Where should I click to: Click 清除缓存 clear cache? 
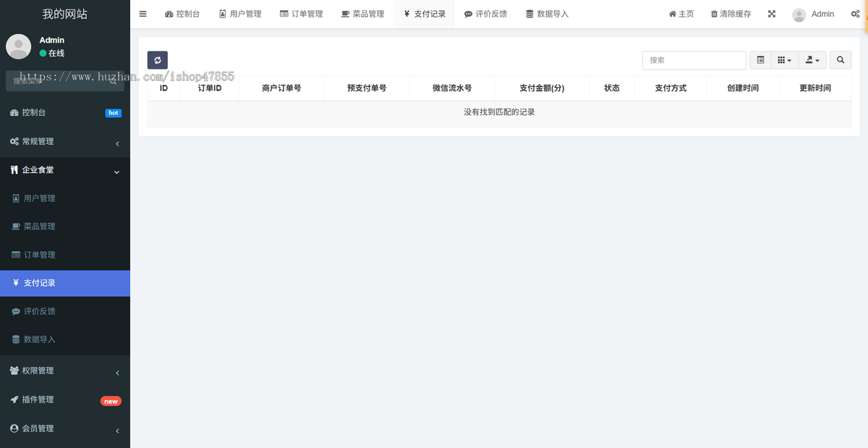pos(731,14)
